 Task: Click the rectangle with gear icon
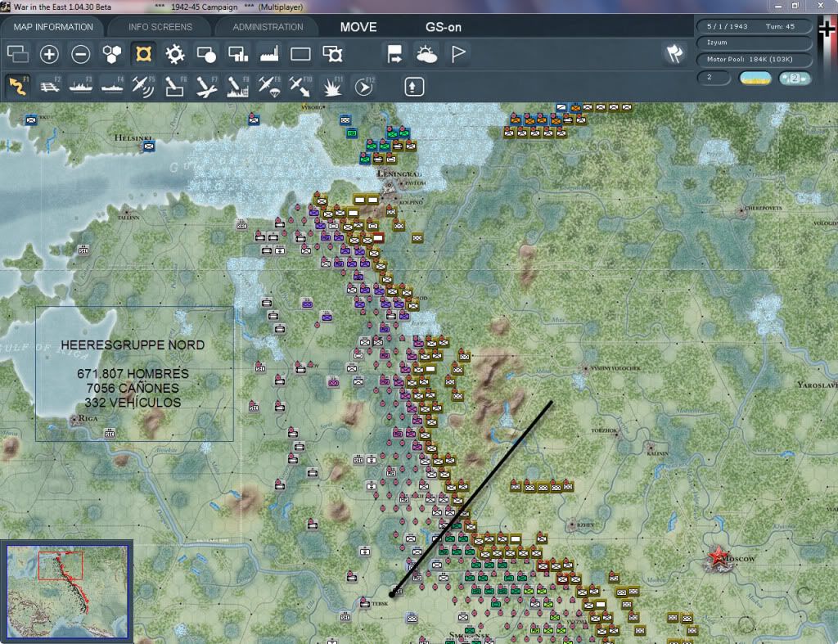(332, 54)
